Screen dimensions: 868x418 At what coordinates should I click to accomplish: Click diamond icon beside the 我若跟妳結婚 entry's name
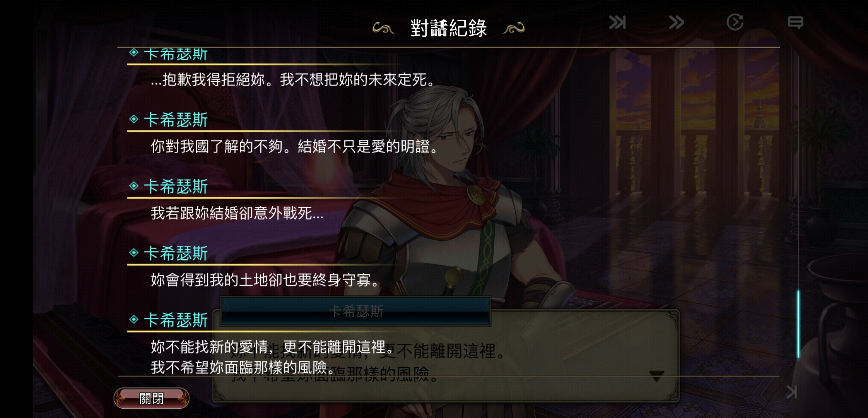point(134,186)
